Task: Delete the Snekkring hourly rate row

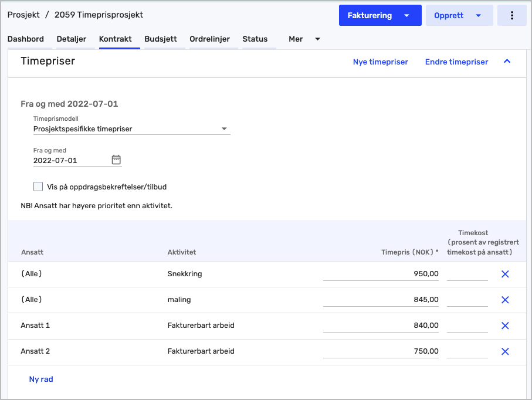Action: click(505, 274)
